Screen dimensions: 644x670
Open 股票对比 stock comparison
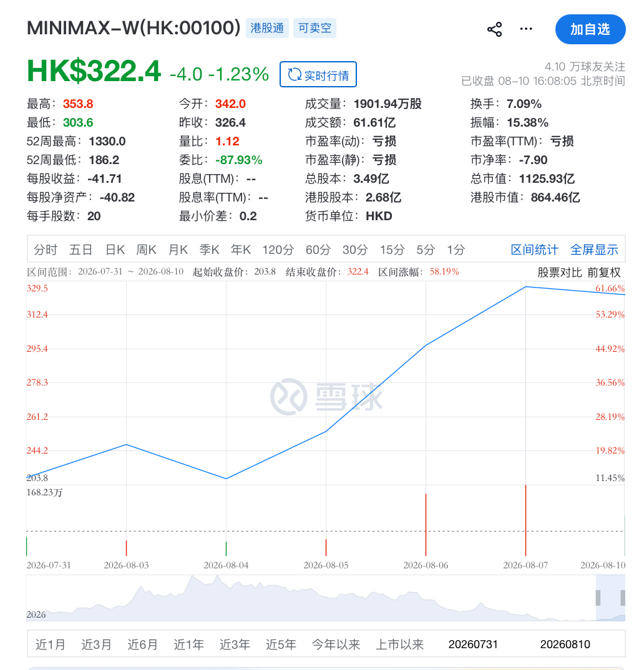click(559, 272)
